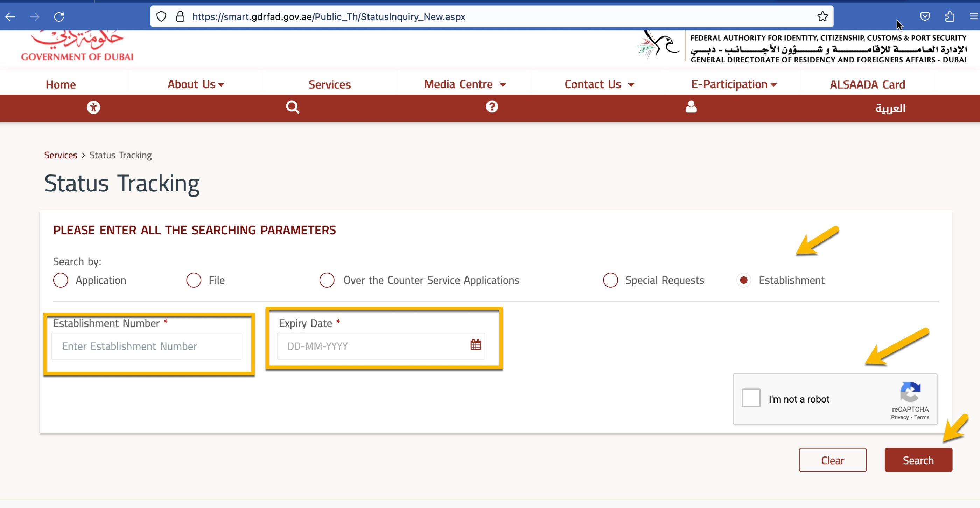The image size is (980, 508).
Task: Click the Services breadcrumb link
Action: (x=61, y=155)
